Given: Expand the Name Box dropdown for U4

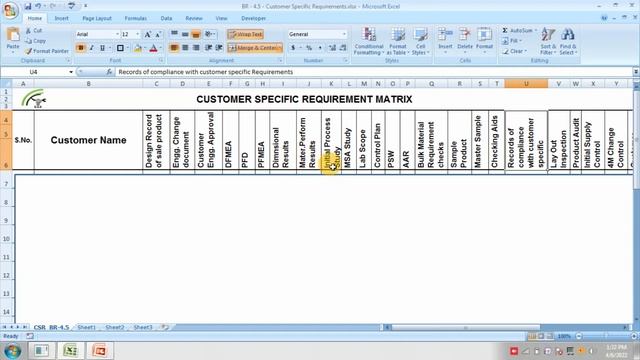Looking at the screenshot, I should coord(71,72).
